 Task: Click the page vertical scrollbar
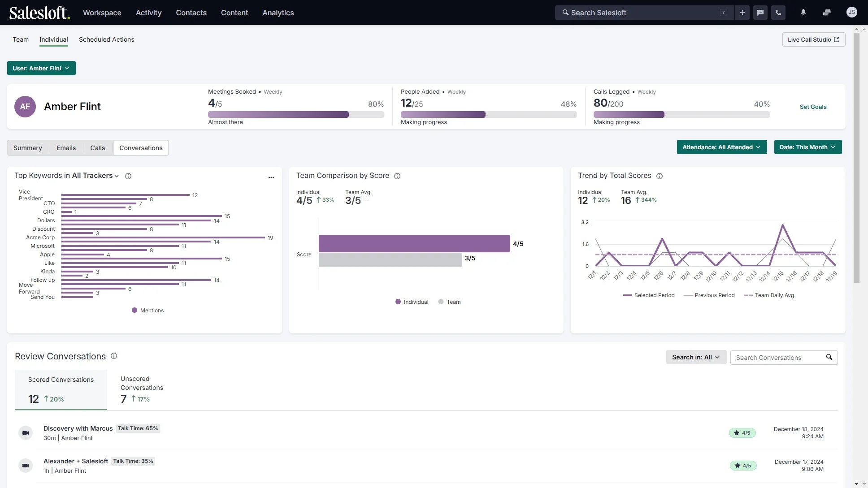tap(857, 158)
